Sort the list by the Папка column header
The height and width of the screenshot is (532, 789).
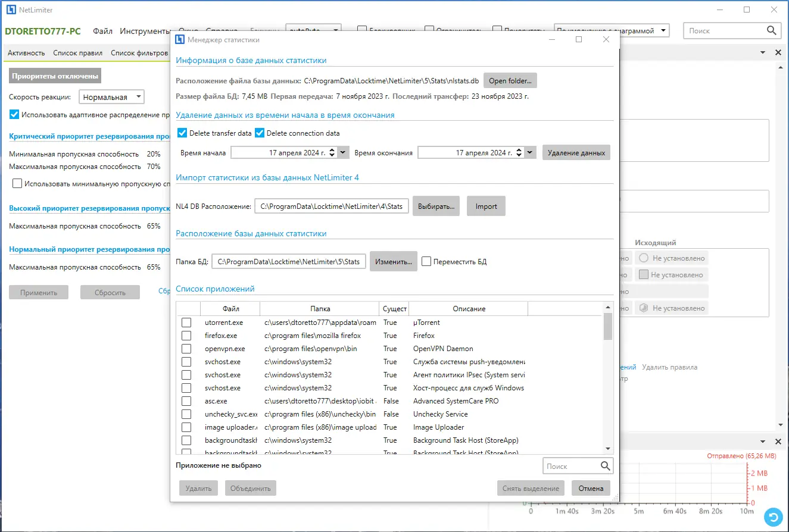(x=320, y=309)
